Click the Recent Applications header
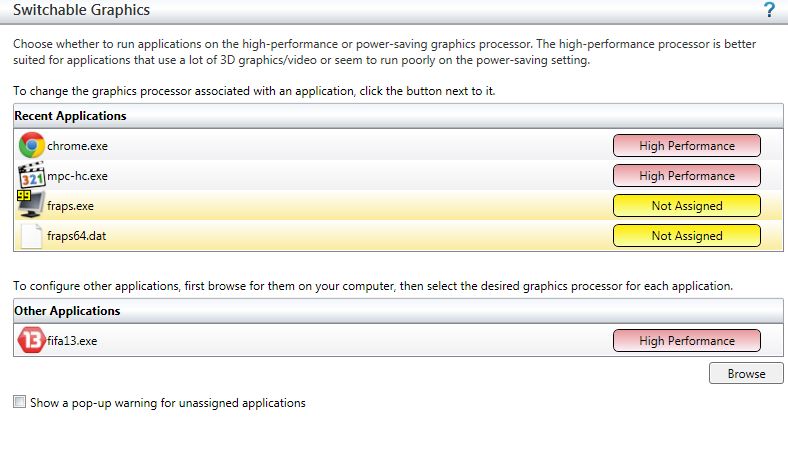788x471 pixels. pyautogui.click(x=398, y=116)
